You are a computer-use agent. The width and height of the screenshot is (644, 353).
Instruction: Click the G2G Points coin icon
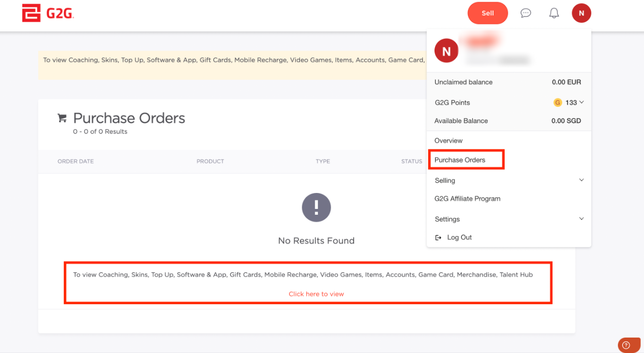coord(558,103)
